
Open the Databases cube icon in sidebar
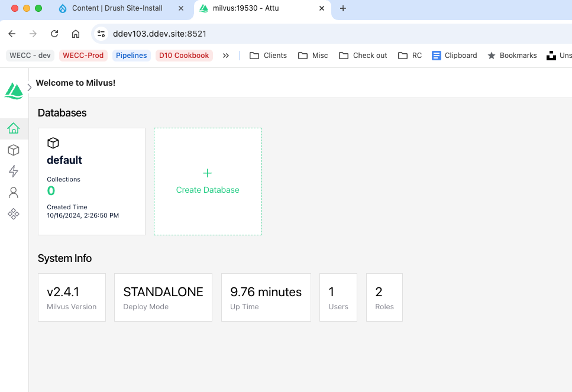click(x=14, y=150)
